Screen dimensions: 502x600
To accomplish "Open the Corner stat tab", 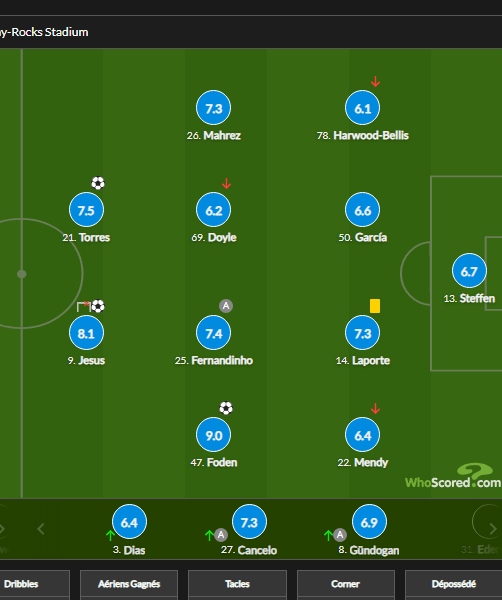I will 346,584.
